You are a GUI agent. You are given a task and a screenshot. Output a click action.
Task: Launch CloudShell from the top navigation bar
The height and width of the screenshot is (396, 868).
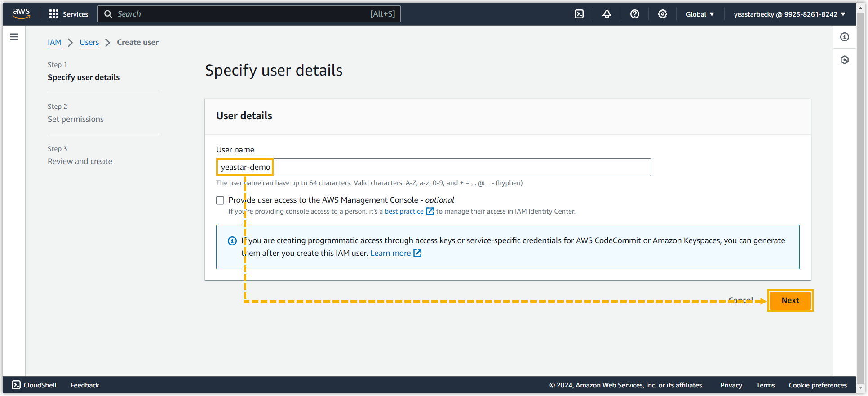click(579, 14)
